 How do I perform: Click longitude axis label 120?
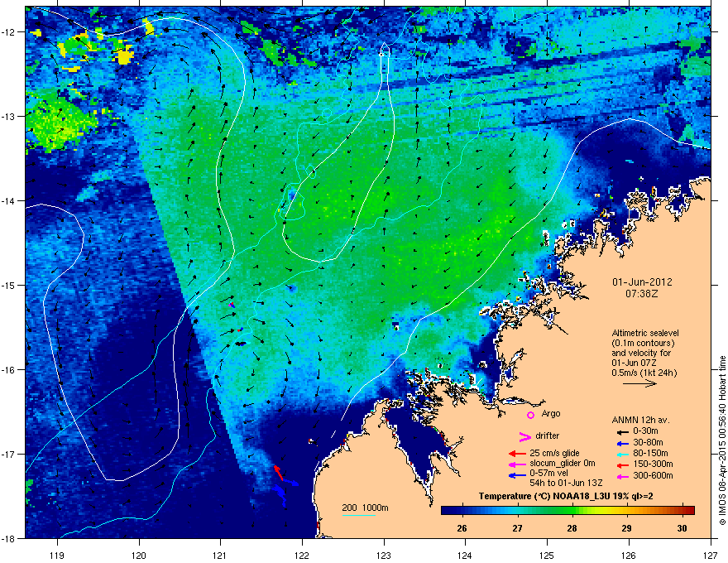[x=139, y=555]
